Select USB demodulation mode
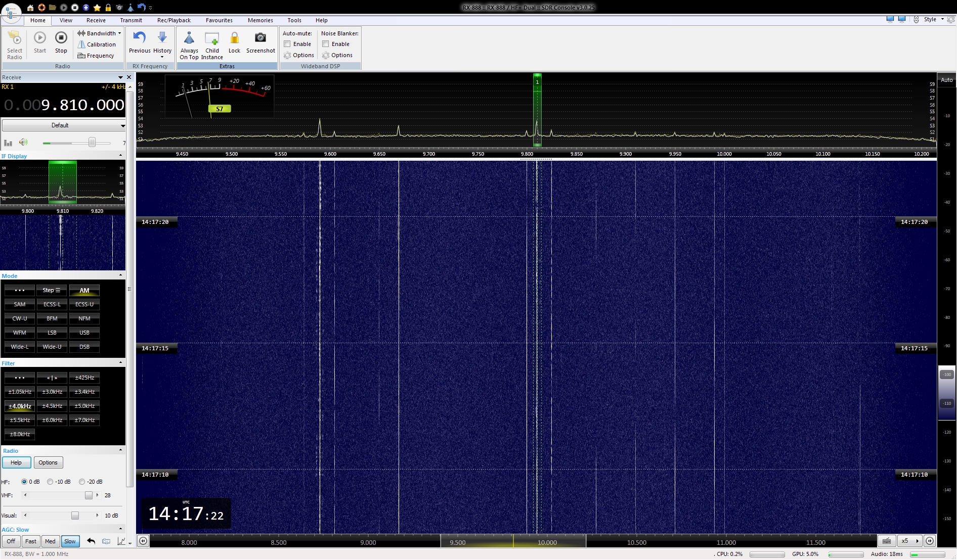This screenshot has height=560, width=957. pyautogui.click(x=84, y=333)
